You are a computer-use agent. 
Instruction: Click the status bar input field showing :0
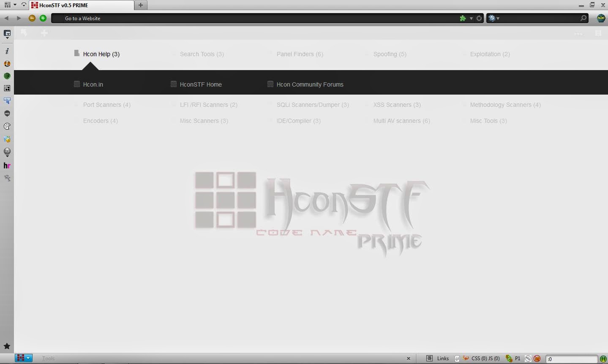[x=572, y=359]
